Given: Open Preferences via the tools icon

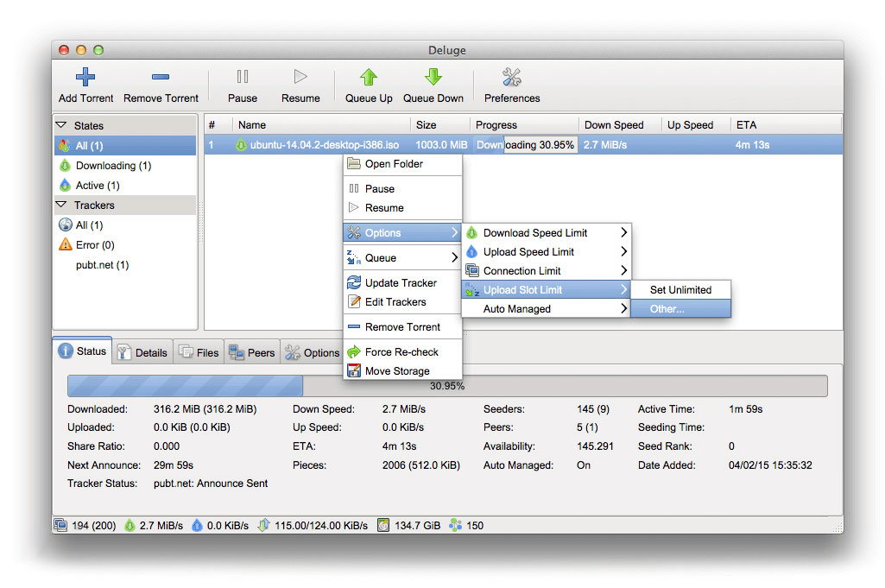Looking at the screenshot, I should (x=512, y=77).
